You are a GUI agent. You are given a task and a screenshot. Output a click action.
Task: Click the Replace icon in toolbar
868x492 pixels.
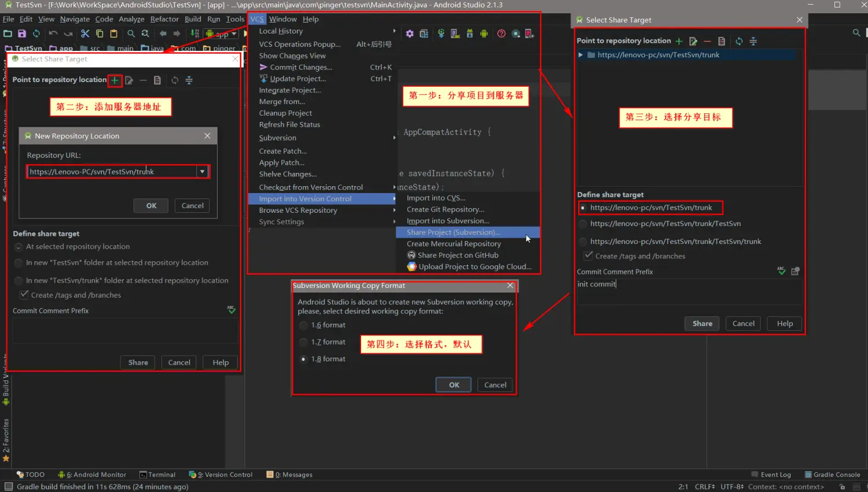145,34
